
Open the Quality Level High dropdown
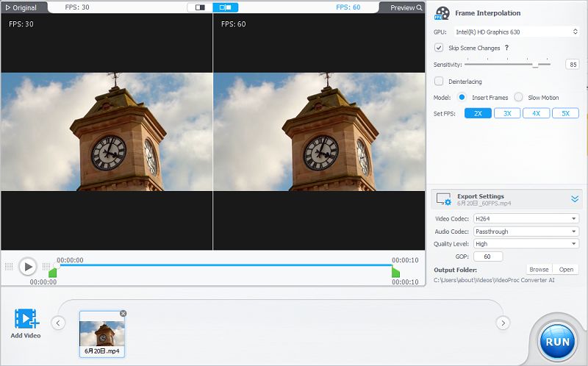[526, 244]
